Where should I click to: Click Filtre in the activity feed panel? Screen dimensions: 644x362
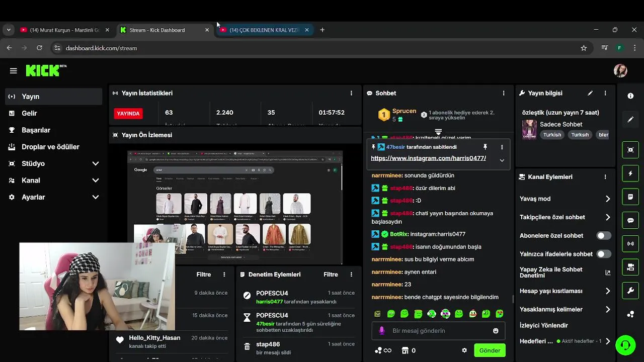click(203, 275)
